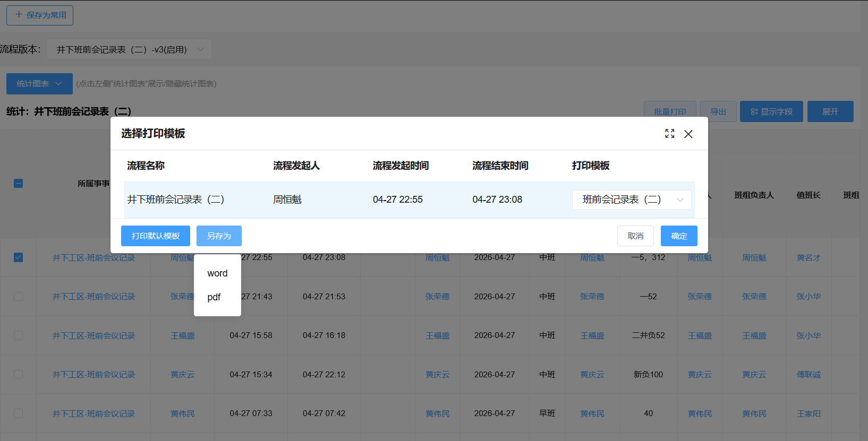Click the 04-27 07:33 table cell
The height and width of the screenshot is (441, 868).
point(251,413)
